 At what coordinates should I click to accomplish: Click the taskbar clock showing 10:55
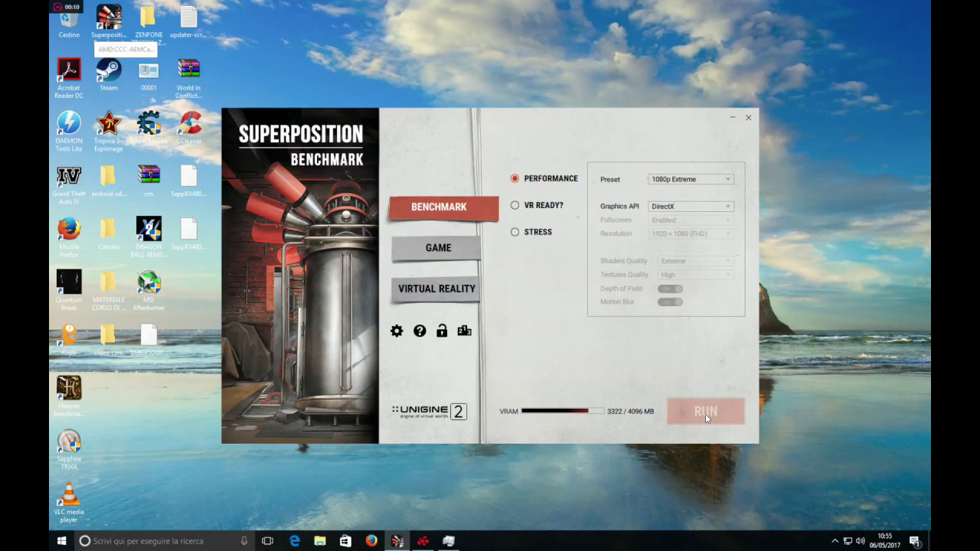click(885, 540)
